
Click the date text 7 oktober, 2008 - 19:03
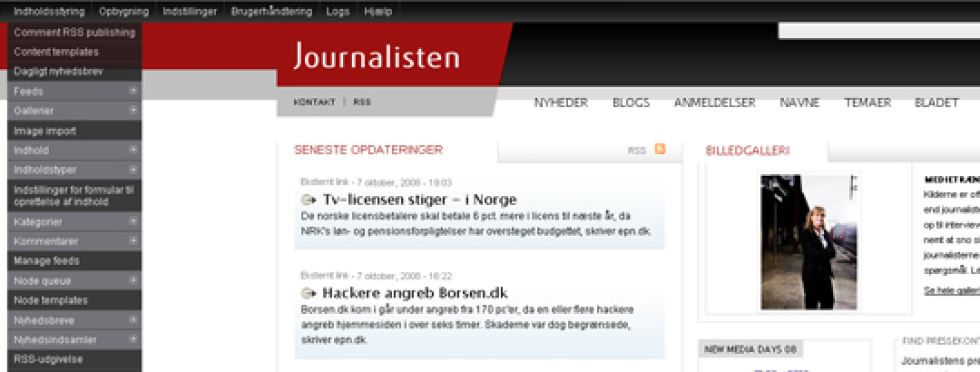pyautogui.click(x=404, y=183)
